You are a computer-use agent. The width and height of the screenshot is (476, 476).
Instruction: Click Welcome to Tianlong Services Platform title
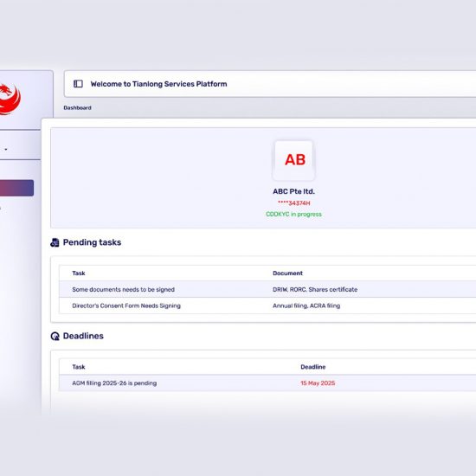(x=158, y=84)
